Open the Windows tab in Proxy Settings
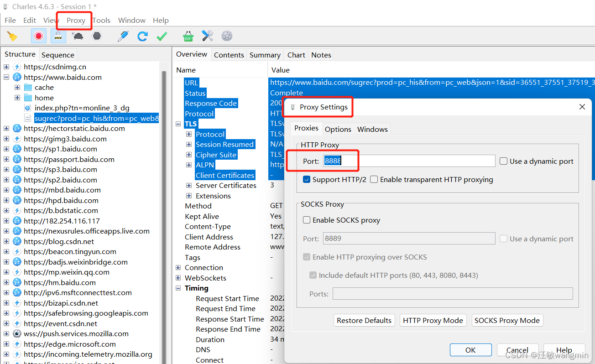This screenshot has height=364, width=595. (x=372, y=129)
